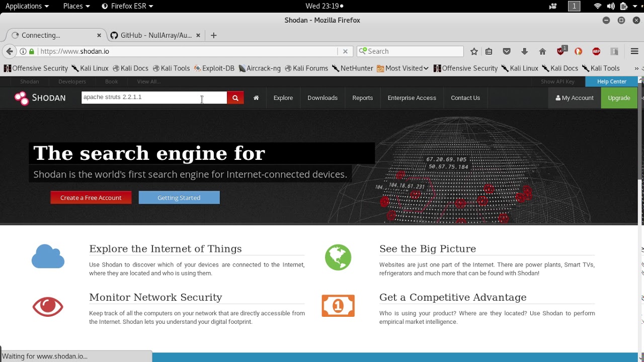Click the Shodan search field with apache struts
Viewport: 644px width, 362px height.
point(154,98)
